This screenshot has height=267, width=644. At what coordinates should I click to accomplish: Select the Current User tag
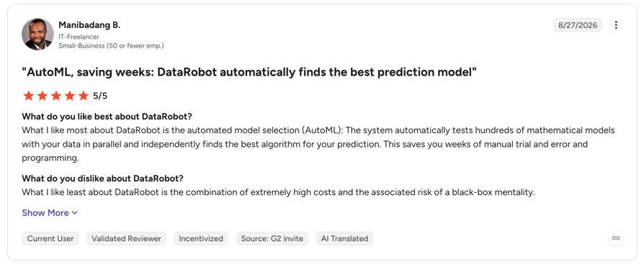(50, 238)
